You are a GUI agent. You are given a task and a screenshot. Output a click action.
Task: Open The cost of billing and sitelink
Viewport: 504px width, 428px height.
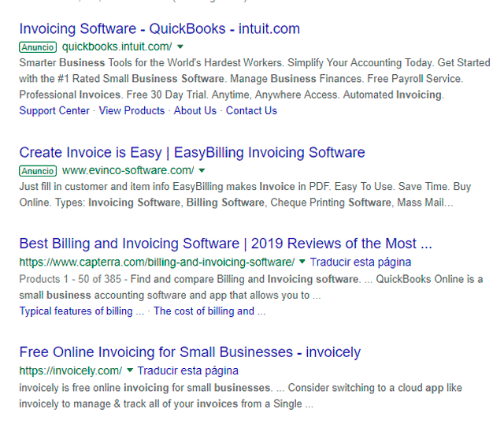pyautogui.click(x=209, y=311)
